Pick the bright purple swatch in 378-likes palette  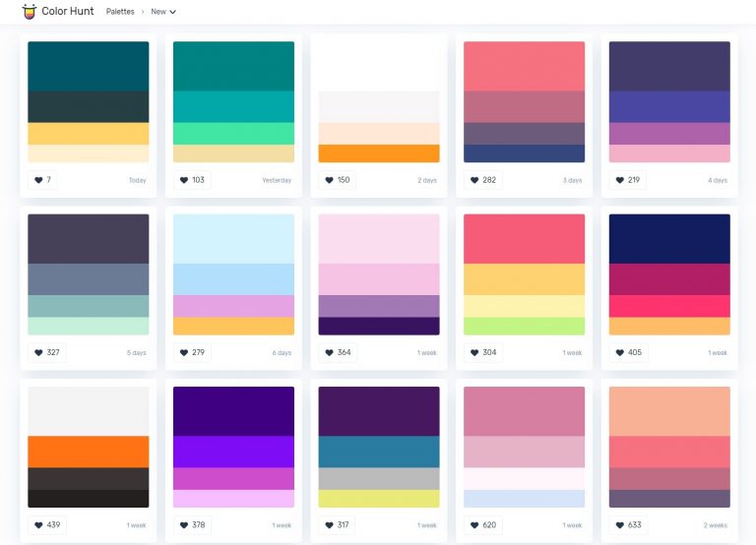click(x=233, y=452)
